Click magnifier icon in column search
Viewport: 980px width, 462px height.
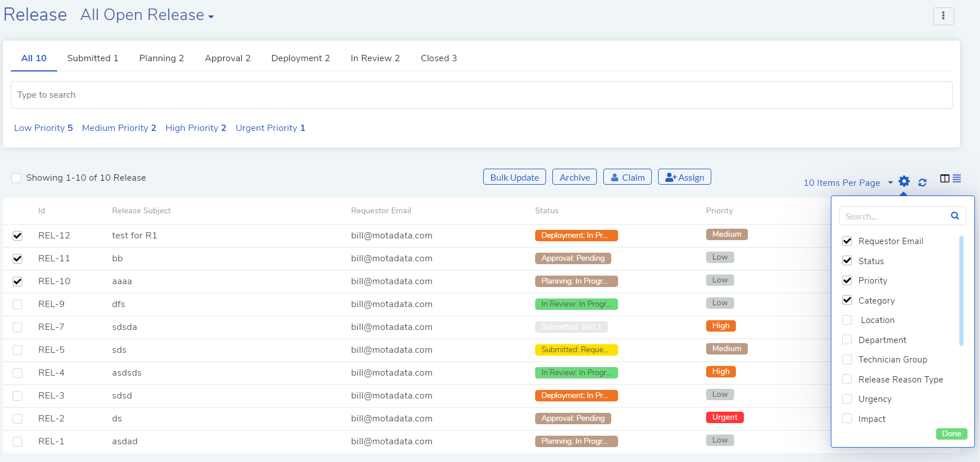click(x=955, y=216)
